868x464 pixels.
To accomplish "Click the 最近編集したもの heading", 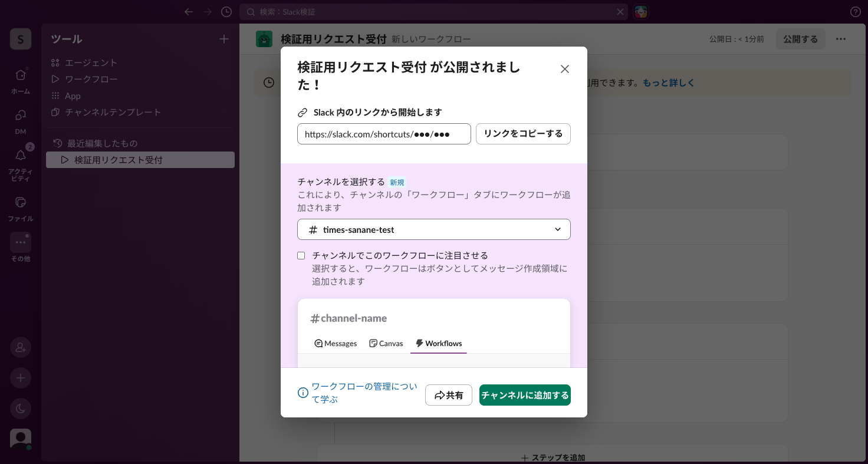I will click(x=103, y=143).
